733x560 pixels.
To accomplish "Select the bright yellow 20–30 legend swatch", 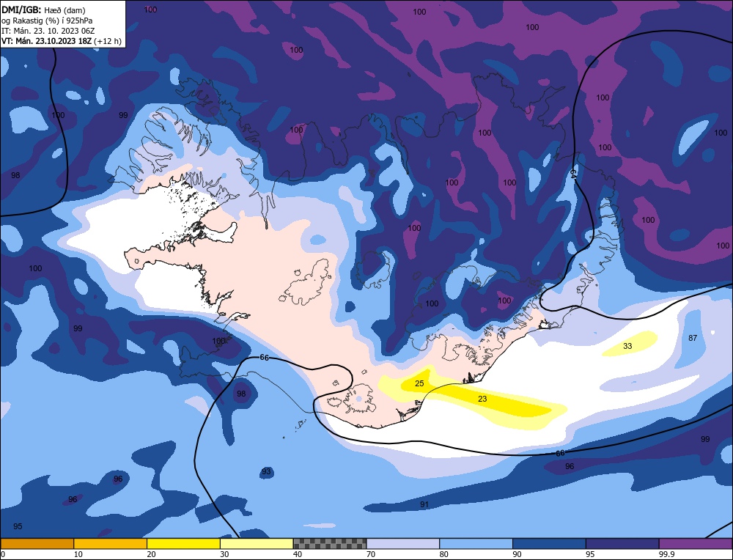I will [183, 543].
